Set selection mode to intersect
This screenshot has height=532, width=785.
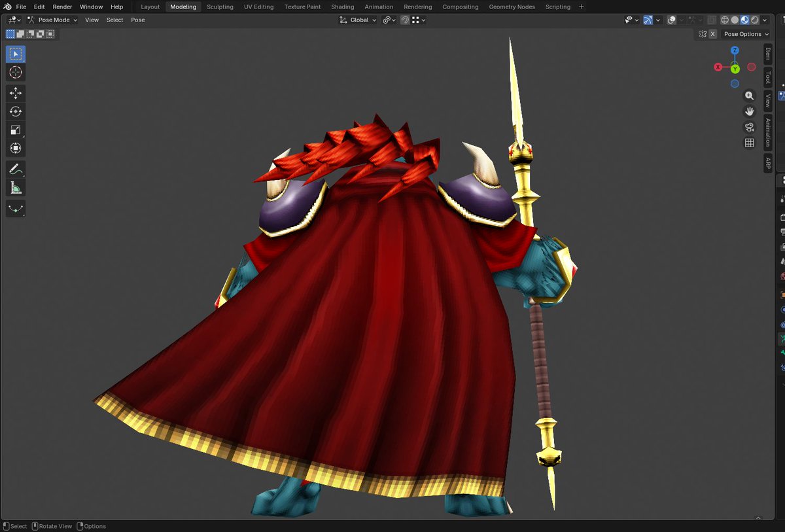tap(50, 33)
